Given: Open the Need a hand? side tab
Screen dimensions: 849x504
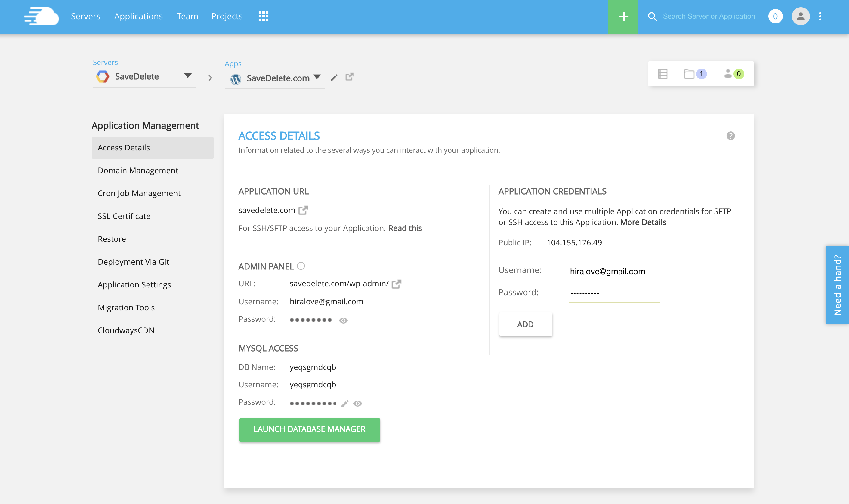Looking at the screenshot, I should (x=837, y=285).
